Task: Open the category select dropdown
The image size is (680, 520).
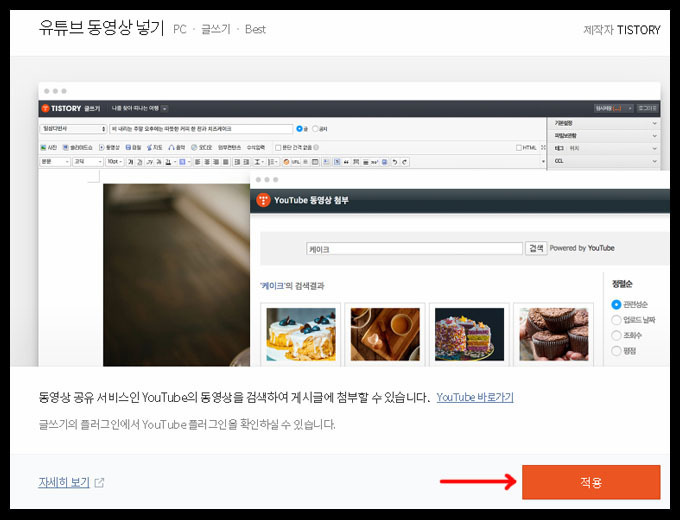Action: [73, 129]
